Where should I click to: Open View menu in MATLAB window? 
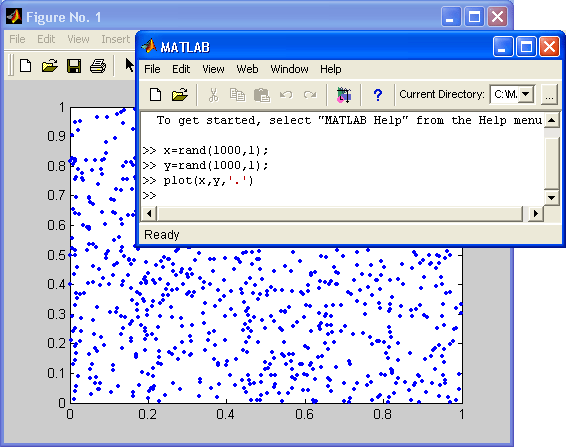pyautogui.click(x=213, y=69)
